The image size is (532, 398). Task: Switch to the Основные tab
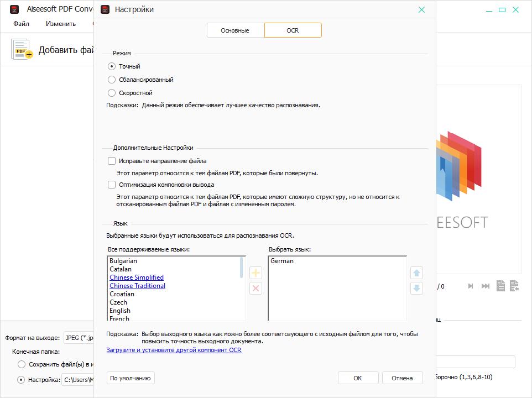235,30
